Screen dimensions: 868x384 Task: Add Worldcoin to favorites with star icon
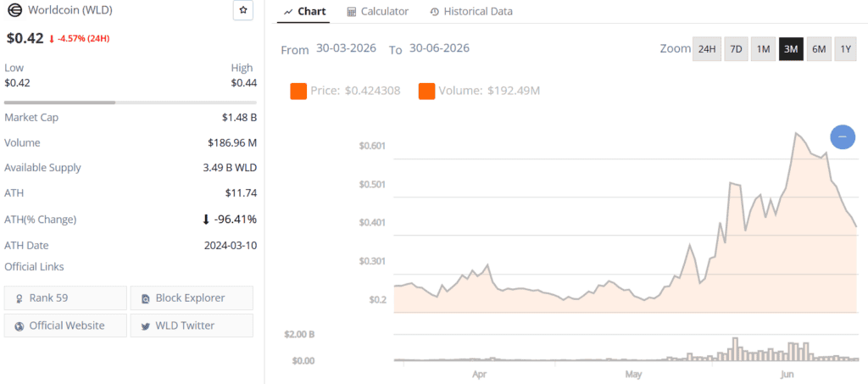(x=243, y=10)
